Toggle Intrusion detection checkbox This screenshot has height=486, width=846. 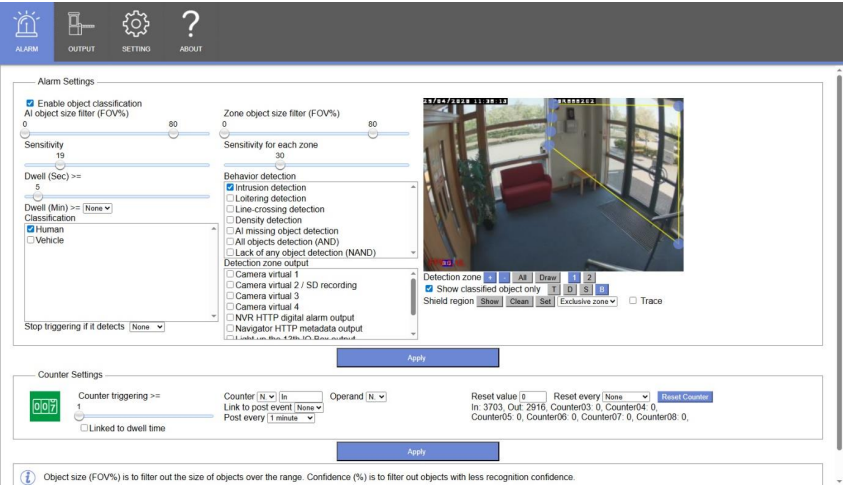point(230,187)
